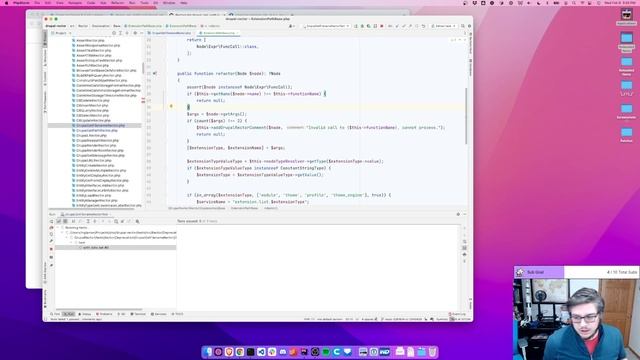Open Visual Studio Code from the Dock
This screenshot has height=360, width=640.
pos(261,351)
